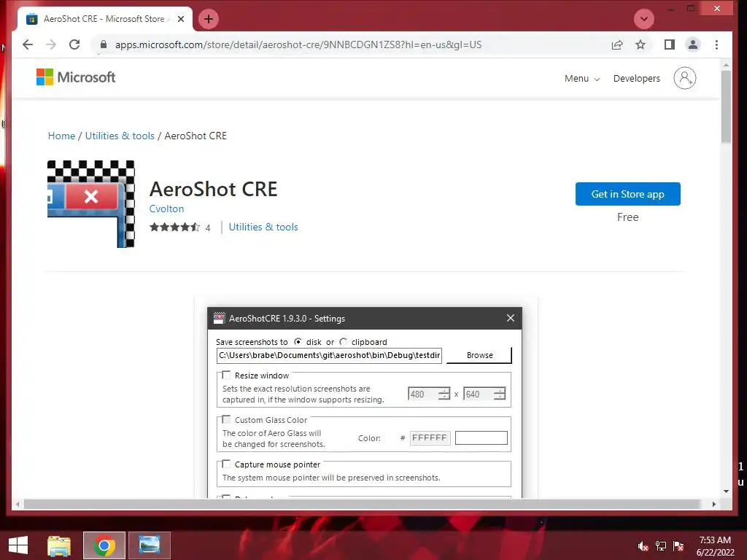Expand the Menu dropdown
The width and height of the screenshot is (747, 560).
pyautogui.click(x=581, y=79)
